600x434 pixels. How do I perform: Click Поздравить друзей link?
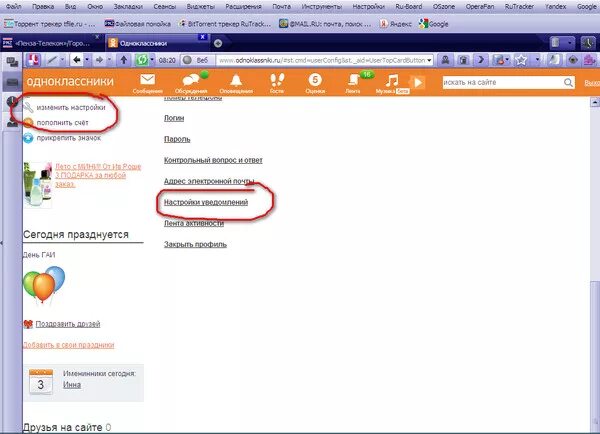[x=68, y=324]
